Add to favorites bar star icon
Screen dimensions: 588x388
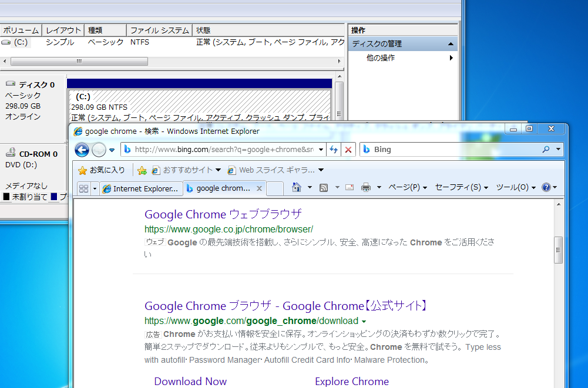tap(142, 171)
